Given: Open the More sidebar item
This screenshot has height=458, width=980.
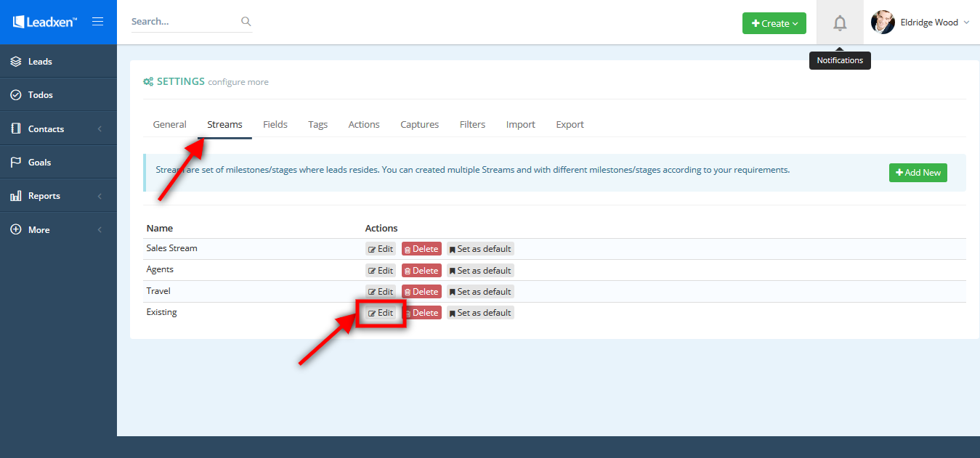Looking at the screenshot, I should 58,229.
